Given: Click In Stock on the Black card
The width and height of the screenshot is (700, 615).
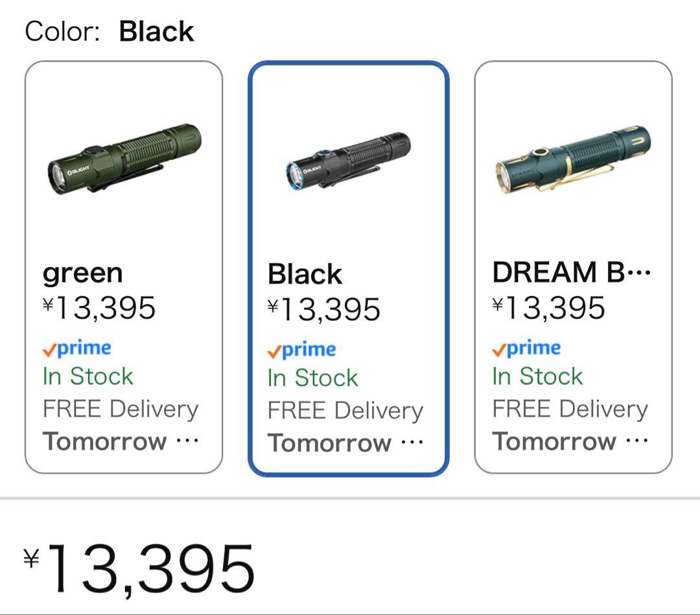Looking at the screenshot, I should (312, 378).
